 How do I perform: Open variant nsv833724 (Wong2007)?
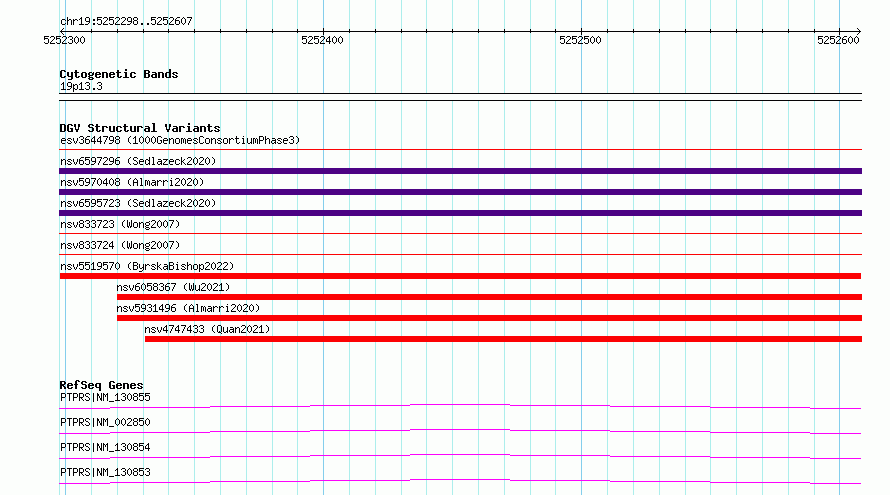tap(120, 245)
